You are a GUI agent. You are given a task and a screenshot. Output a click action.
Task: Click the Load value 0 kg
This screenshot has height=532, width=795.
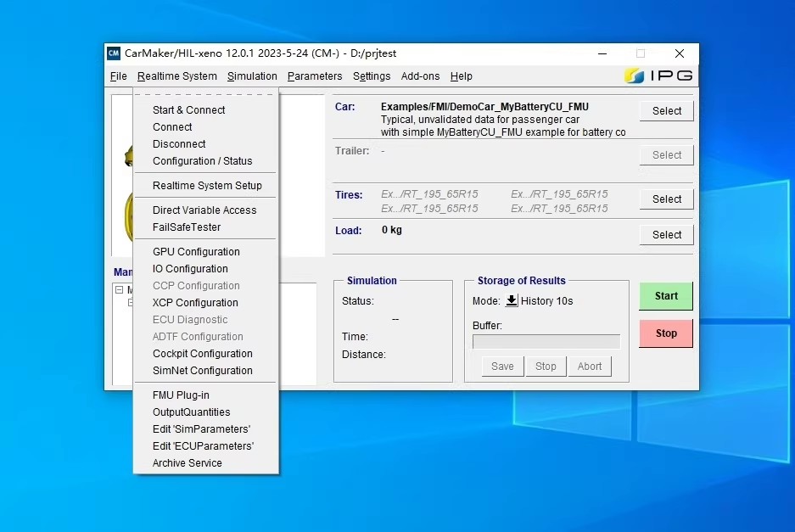pos(391,230)
